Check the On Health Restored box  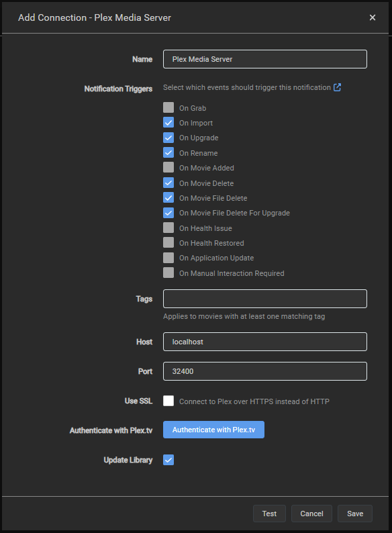click(x=168, y=242)
